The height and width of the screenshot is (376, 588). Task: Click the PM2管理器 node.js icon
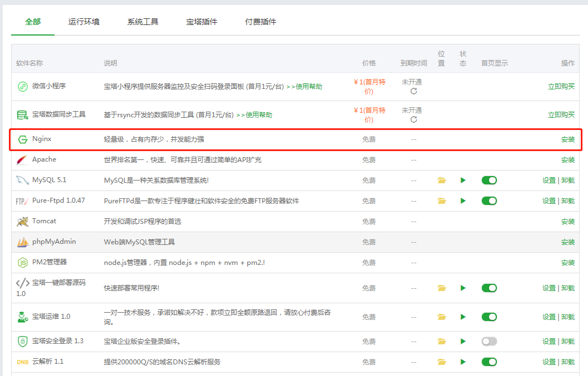click(x=23, y=263)
